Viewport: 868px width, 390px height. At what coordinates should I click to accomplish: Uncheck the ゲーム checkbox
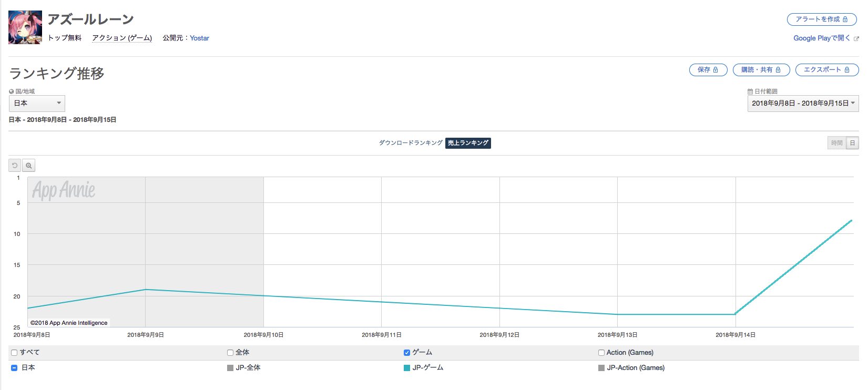point(406,353)
